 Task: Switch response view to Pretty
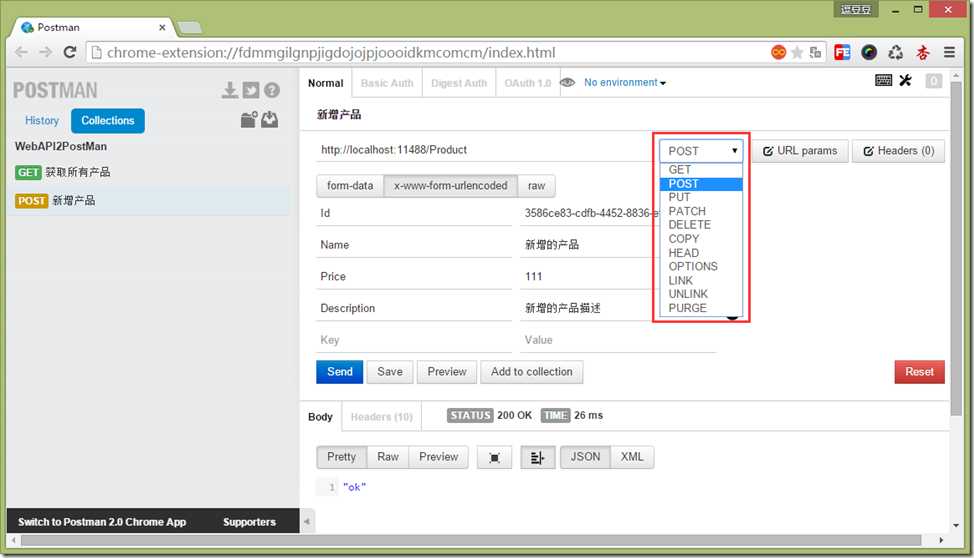[342, 457]
